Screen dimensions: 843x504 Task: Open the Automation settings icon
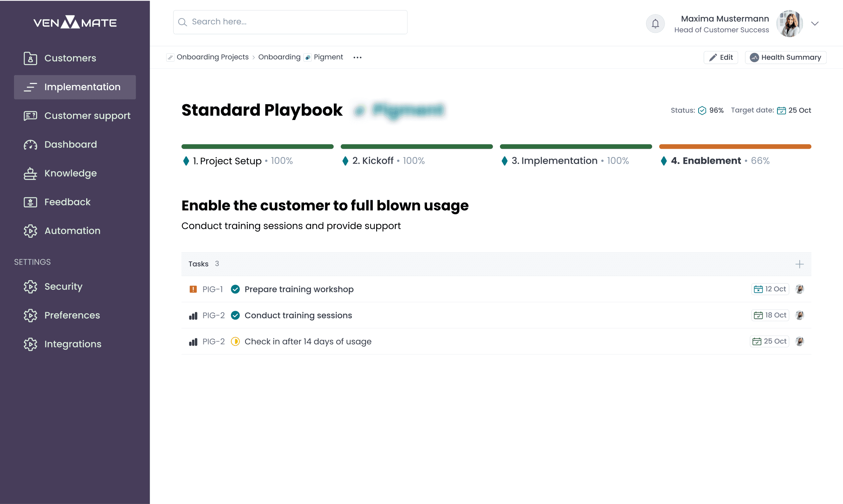click(30, 231)
